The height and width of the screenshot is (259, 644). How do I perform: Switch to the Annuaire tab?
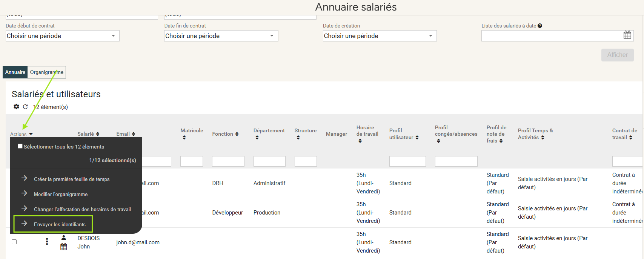[x=15, y=72]
